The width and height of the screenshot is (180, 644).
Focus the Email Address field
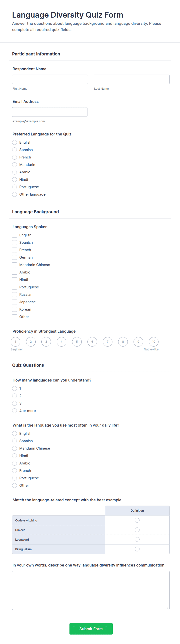point(50,112)
